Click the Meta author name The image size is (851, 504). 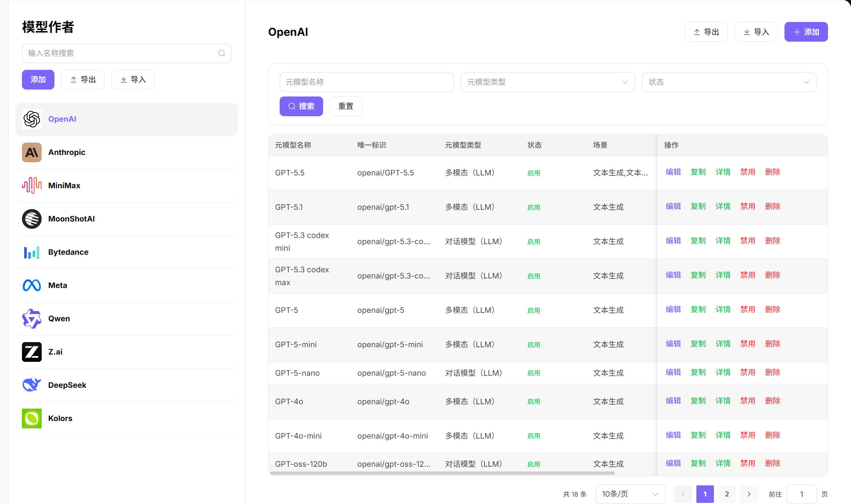click(x=58, y=285)
